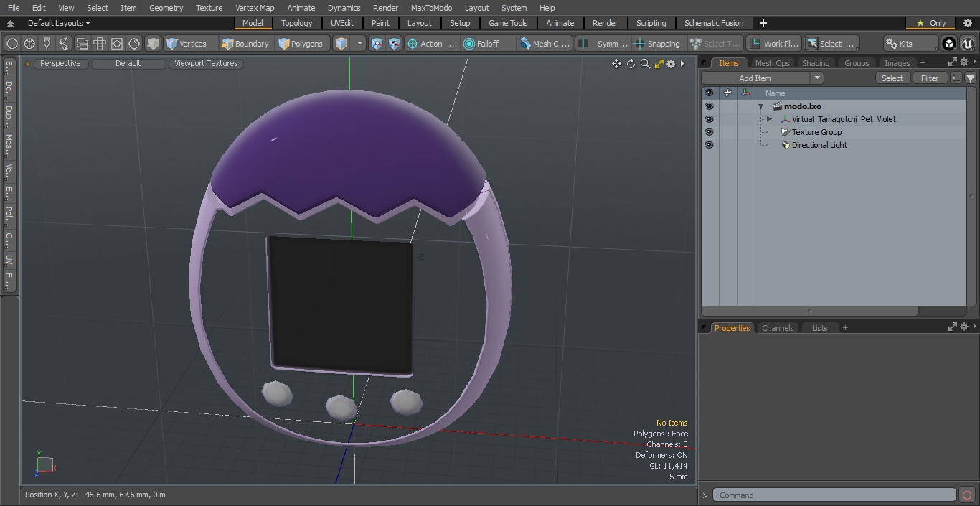Image resolution: width=980 pixels, height=506 pixels.
Task: Toggle visibility of Directional Light
Action: point(709,145)
